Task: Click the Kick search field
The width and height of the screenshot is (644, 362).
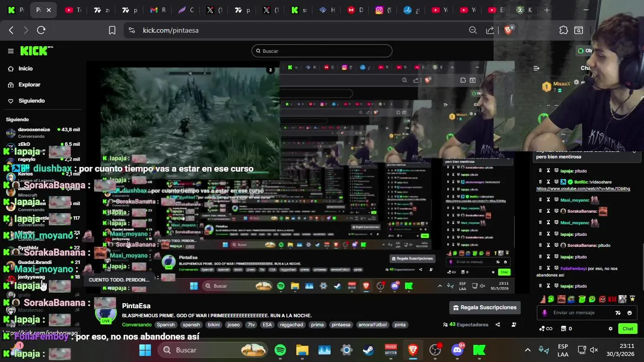Action: 322,51
